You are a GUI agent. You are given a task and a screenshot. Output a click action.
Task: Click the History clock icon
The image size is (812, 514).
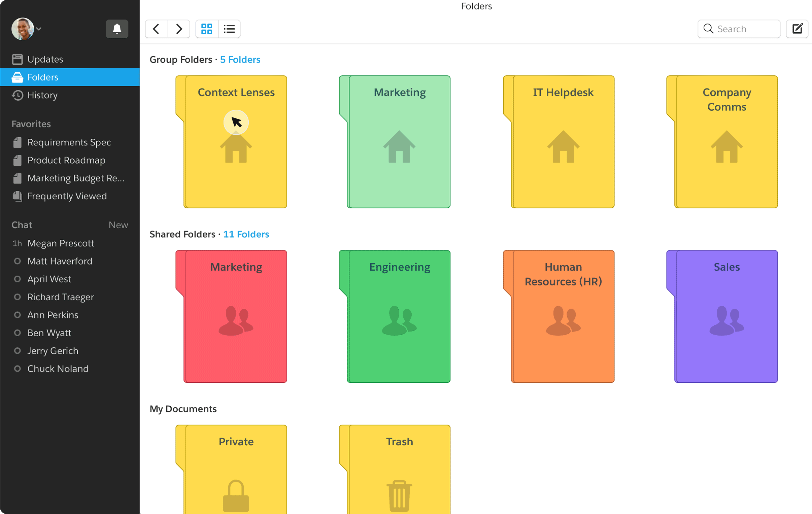(x=17, y=95)
